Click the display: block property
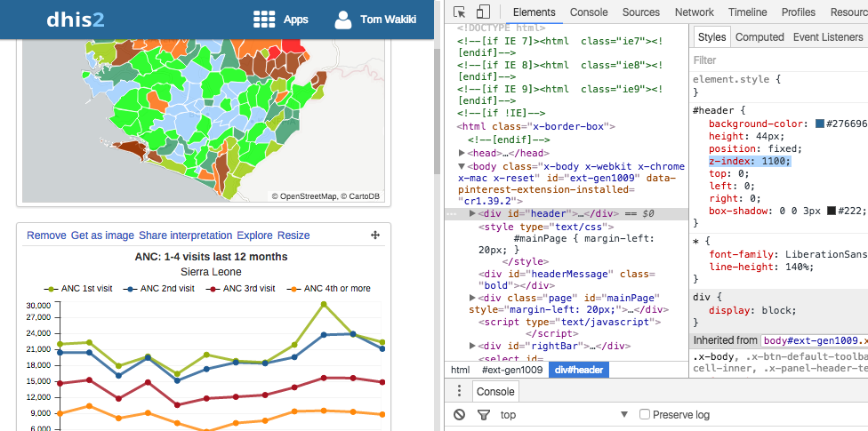This screenshot has height=431, width=868. click(752, 310)
